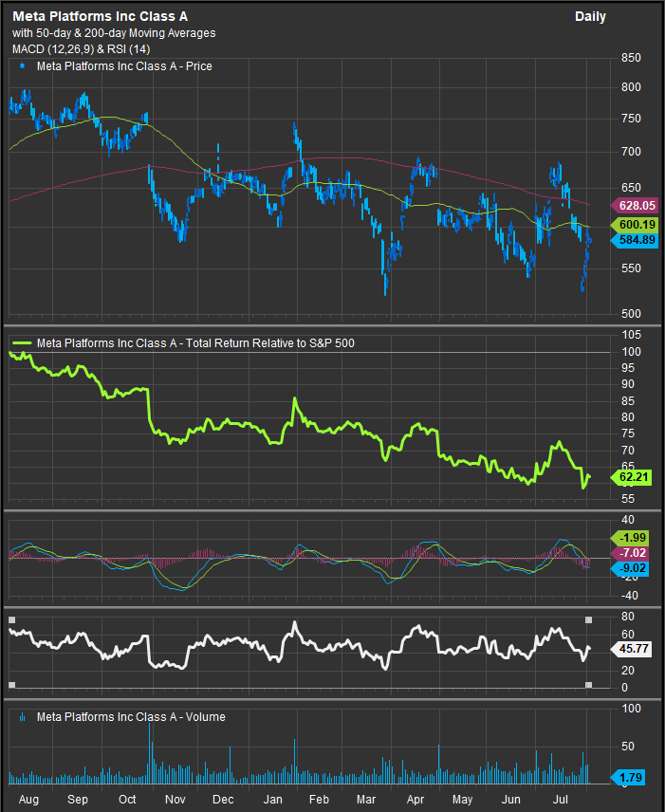The image size is (665, 812).
Task: Click the 700 price axis label
Action: click(x=631, y=152)
